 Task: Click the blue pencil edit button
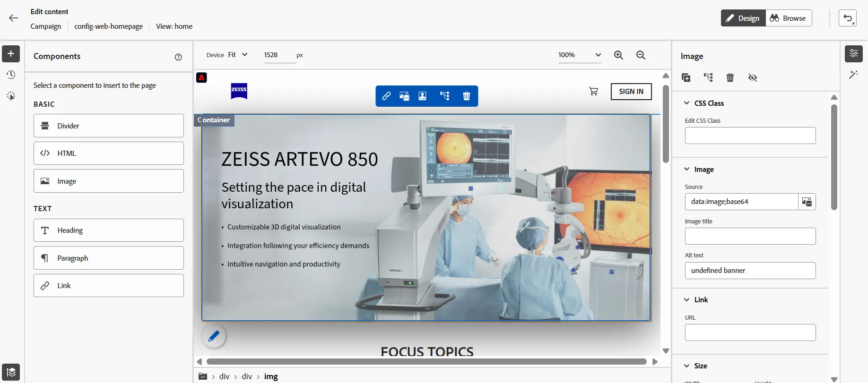click(x=214, y=336)
